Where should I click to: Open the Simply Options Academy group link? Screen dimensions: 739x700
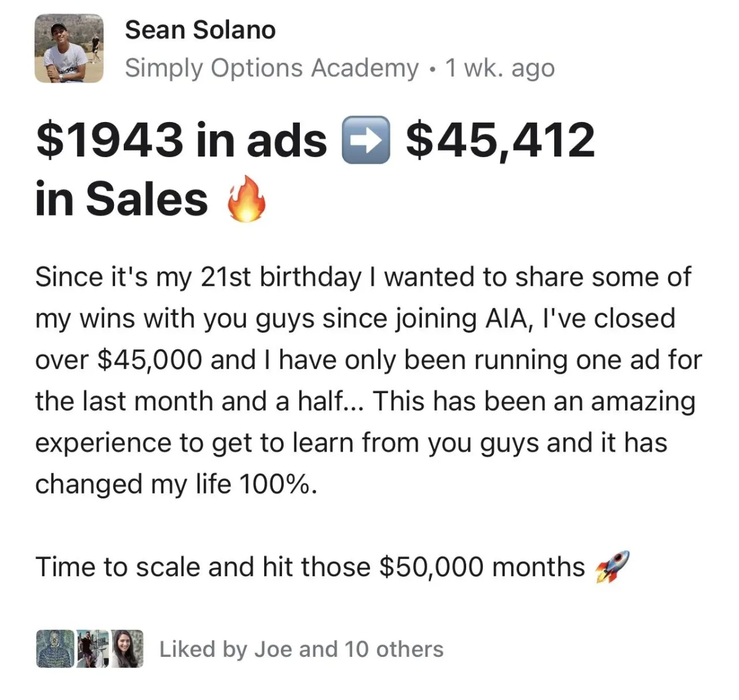(272, 68)
